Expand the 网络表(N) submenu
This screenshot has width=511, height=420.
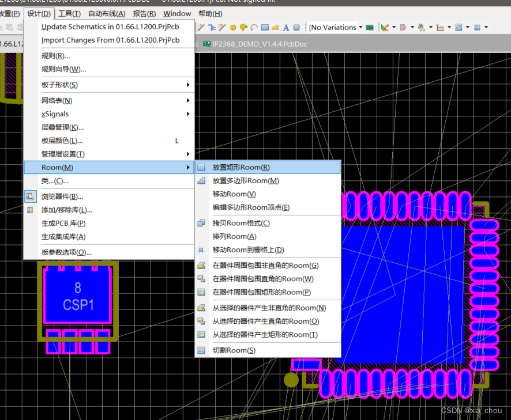pos(109,101)
